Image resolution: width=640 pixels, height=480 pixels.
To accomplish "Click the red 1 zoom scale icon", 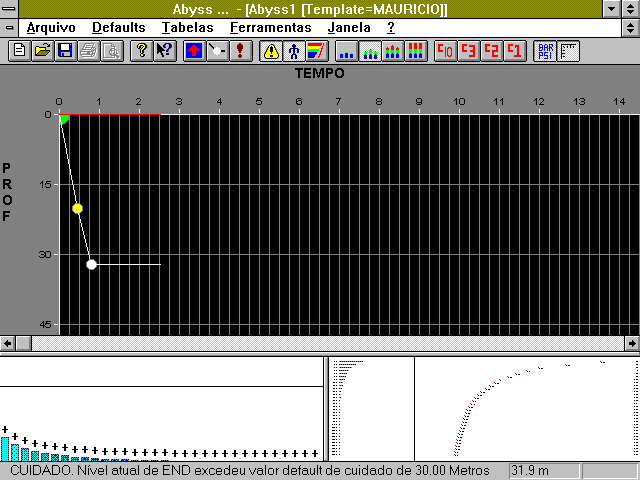I will tap(514, 51).
